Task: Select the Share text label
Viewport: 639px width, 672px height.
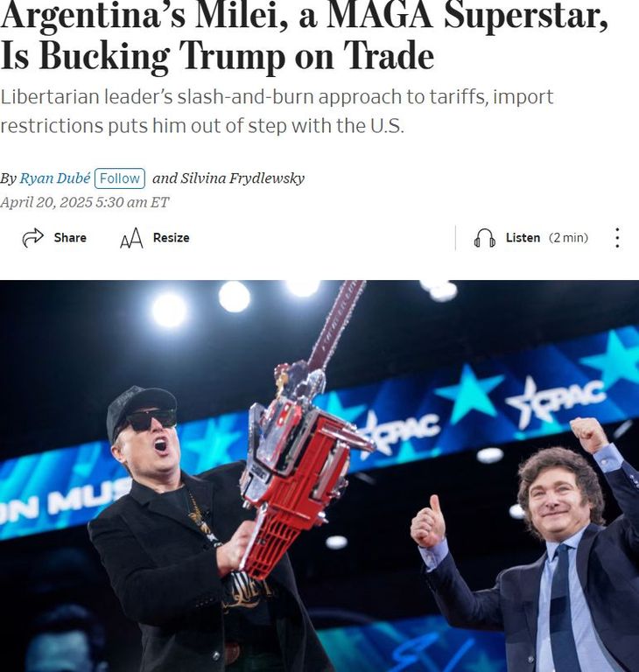Action: click(70, 237)
